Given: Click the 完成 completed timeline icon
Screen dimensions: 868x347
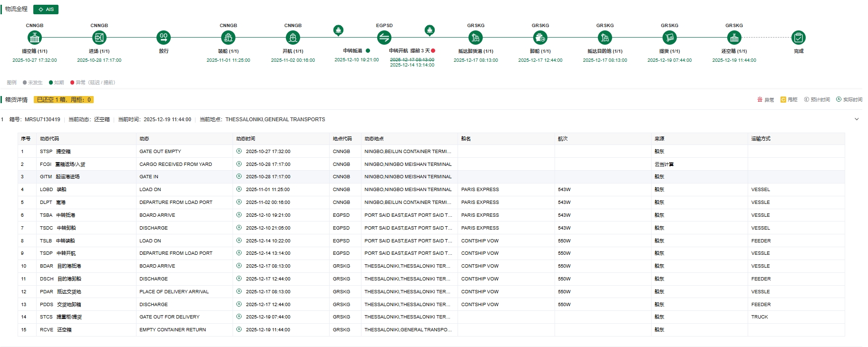Looking at the screenshot, I should 798,37.
